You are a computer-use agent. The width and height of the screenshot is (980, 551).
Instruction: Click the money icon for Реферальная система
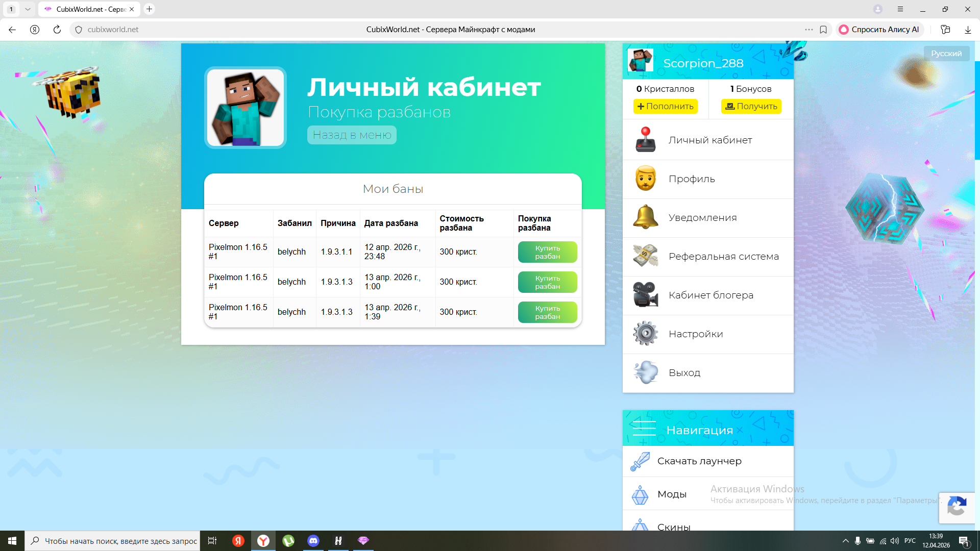645,256
